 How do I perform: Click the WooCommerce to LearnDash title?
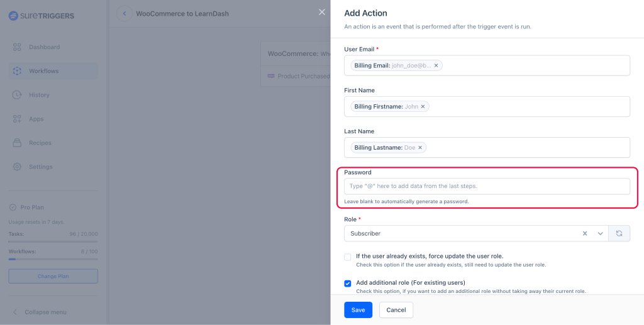coord(182,14)
